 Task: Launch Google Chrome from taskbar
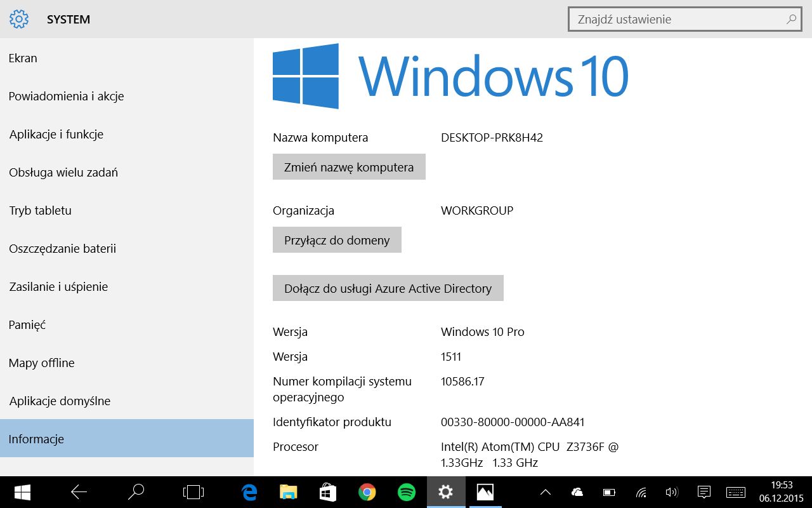367,492
